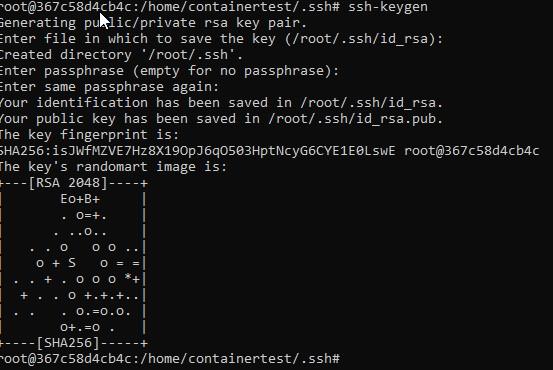This screenshot has width=553, height=370.
Task: Click "Created directory '/root/.ssh'" line
Action: click(x=121, y=55)
